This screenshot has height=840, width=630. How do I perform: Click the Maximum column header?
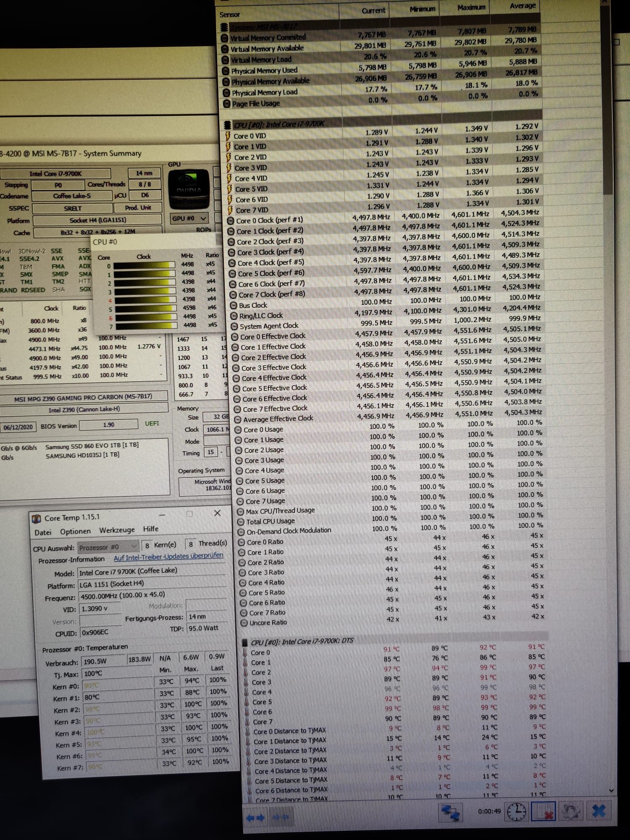[x=471, y=7]
